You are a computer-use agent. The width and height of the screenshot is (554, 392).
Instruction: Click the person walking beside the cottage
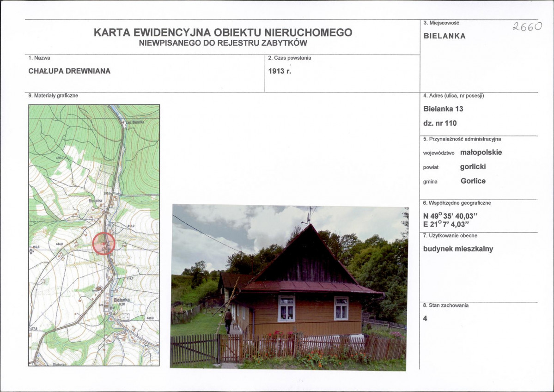(228, 321)
